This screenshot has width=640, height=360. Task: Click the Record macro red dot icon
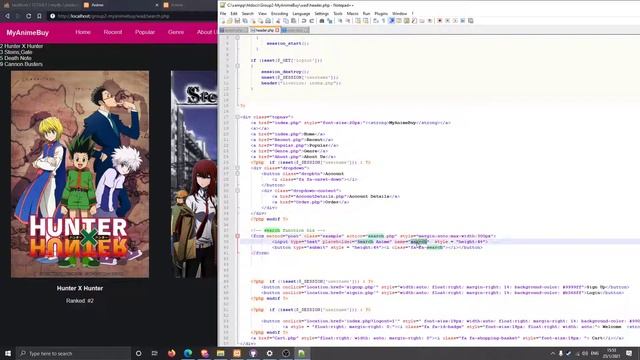[x=440, y=21]
